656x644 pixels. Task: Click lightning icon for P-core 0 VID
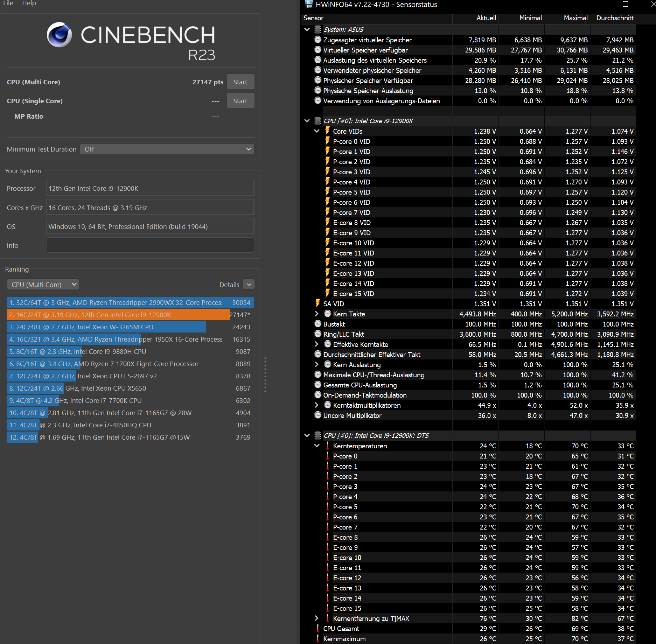(328, 141)
